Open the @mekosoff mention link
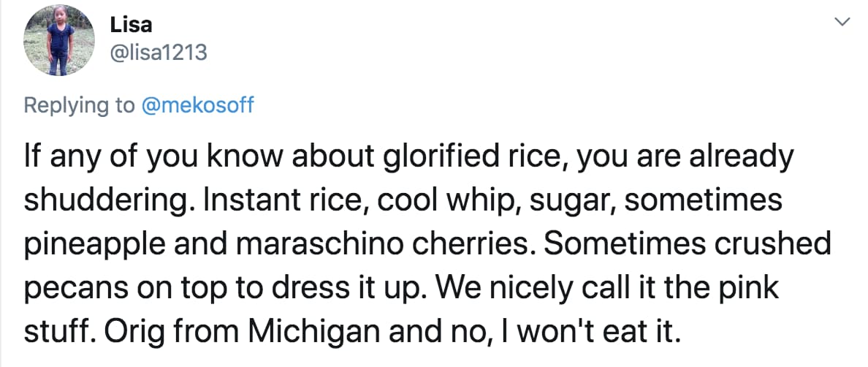Screen dimensions: 868x367 (x=197, y=105)
